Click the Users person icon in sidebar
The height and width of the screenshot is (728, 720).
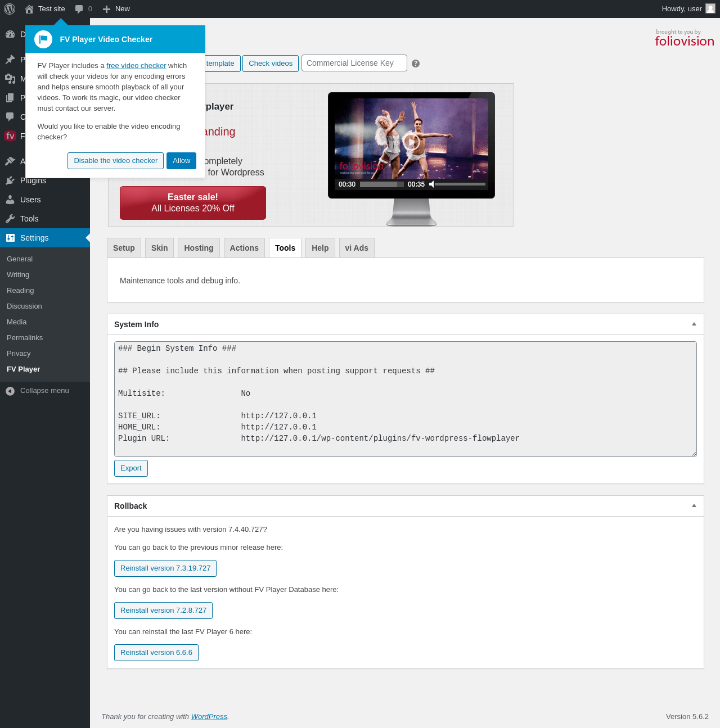(x=10, y=200)
